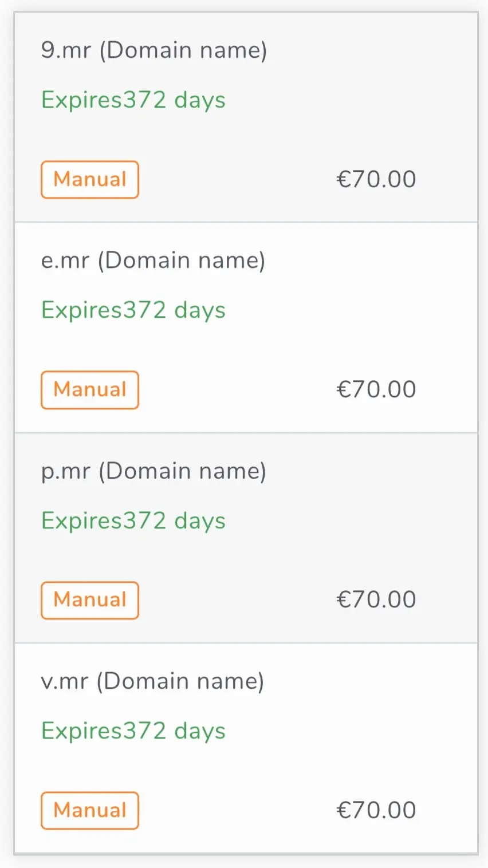Click the Manual badge for 9.mr
Viewport: 488px width, 868px height.
point(90,180)
